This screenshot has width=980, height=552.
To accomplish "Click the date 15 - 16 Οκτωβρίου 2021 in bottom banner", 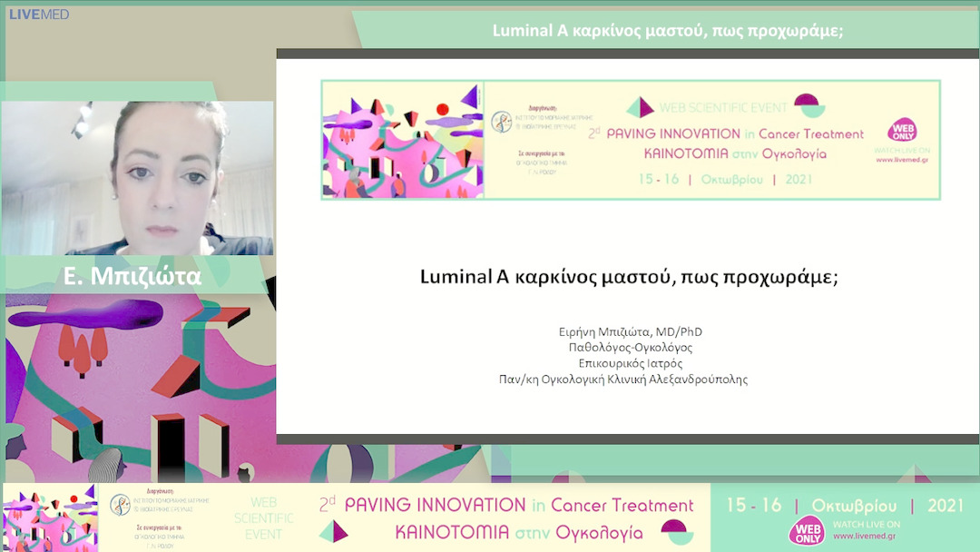I will pos(845,505).
